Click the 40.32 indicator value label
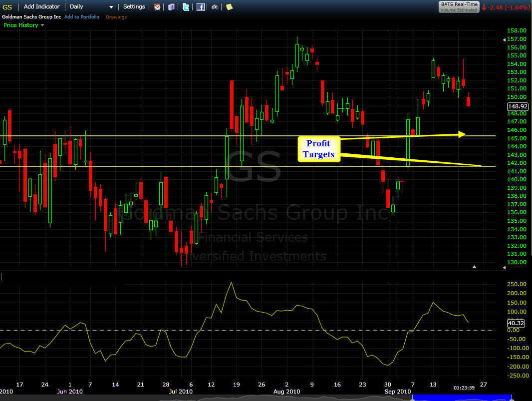532x401 pixels. [x=516, y=323]
